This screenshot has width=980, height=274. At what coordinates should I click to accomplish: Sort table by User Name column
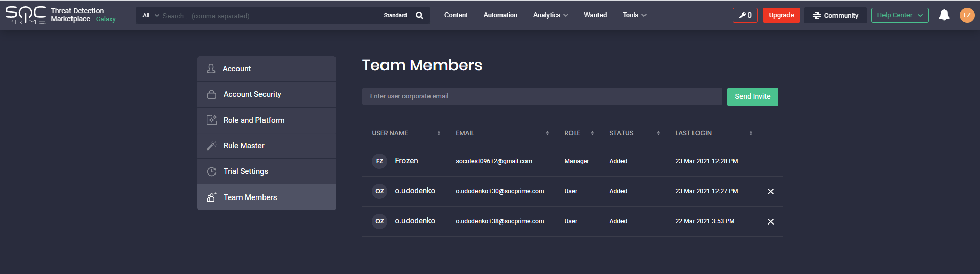439,133
